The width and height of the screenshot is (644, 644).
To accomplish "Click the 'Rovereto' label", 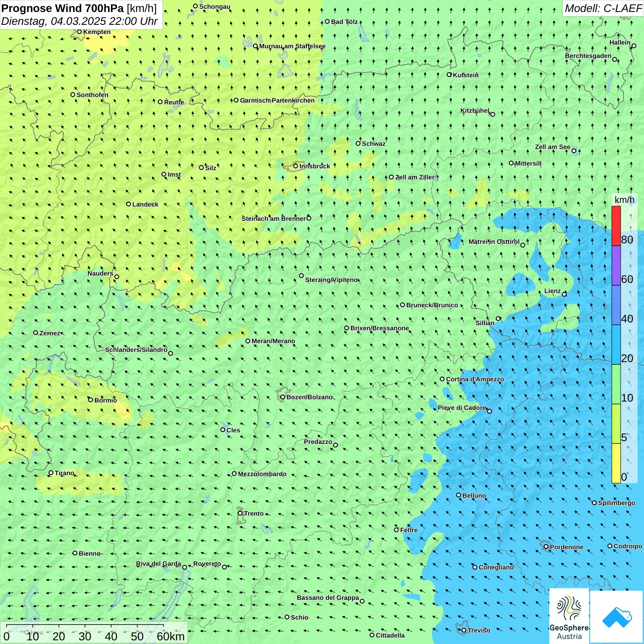I will point(207,563).
